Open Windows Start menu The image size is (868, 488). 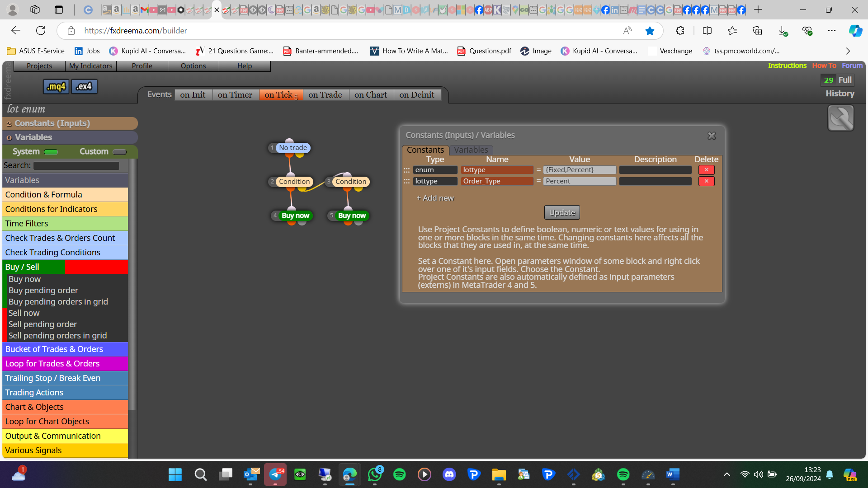pyautogui.click(x=175, y=474)
